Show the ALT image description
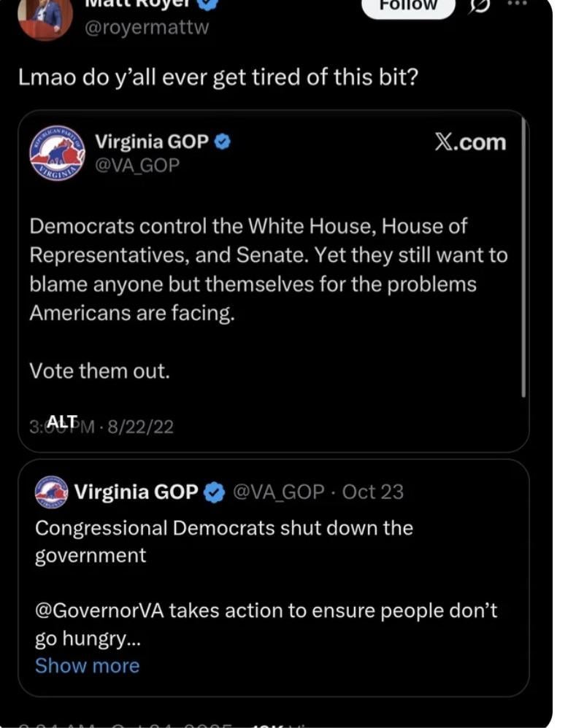This screenshot has height=728, width=576. click(x=63, y=422)
